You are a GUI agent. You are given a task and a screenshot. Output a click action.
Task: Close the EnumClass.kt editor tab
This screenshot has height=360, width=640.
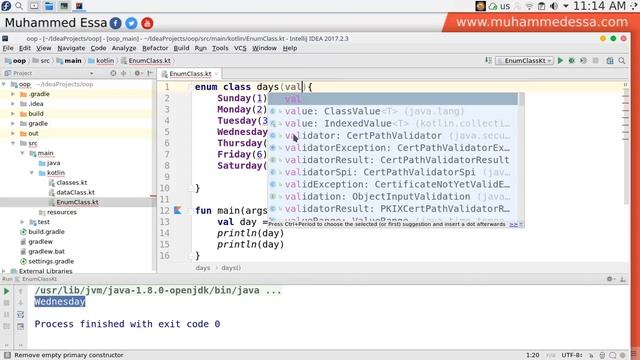point(216,74)
